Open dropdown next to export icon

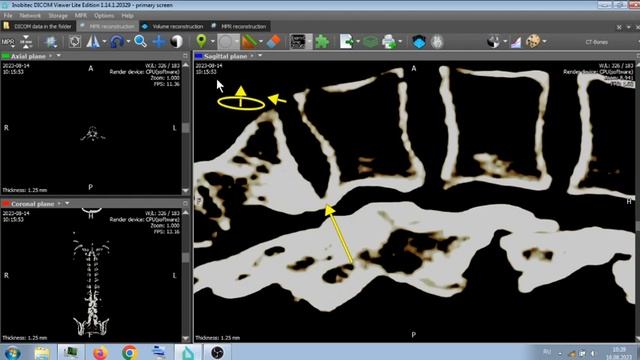point(358,42)
